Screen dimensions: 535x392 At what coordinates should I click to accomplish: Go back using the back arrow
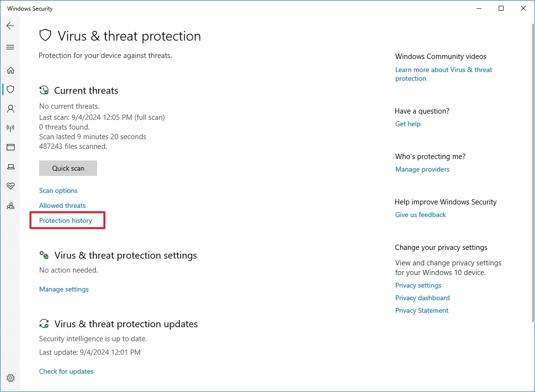10,26
